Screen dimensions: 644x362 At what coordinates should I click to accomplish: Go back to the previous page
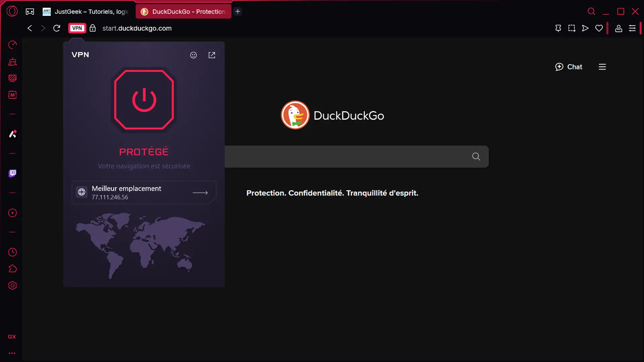30,28
